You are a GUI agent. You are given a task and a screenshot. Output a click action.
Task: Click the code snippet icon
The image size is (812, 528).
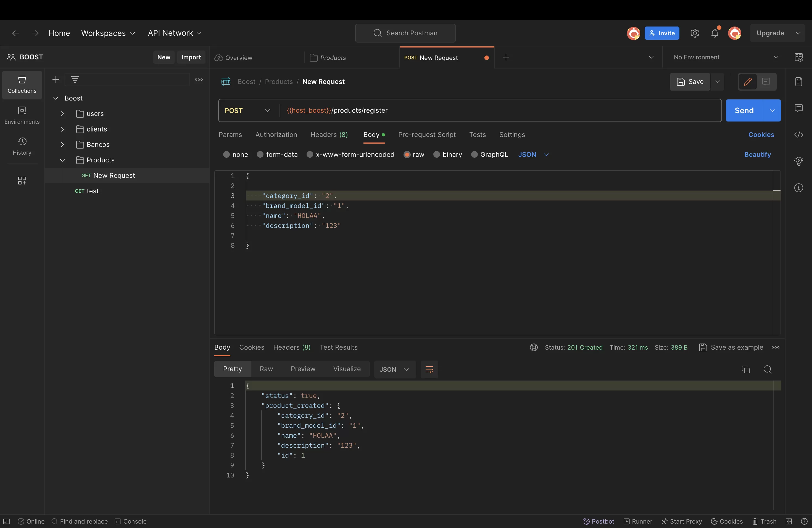[798, 135]
